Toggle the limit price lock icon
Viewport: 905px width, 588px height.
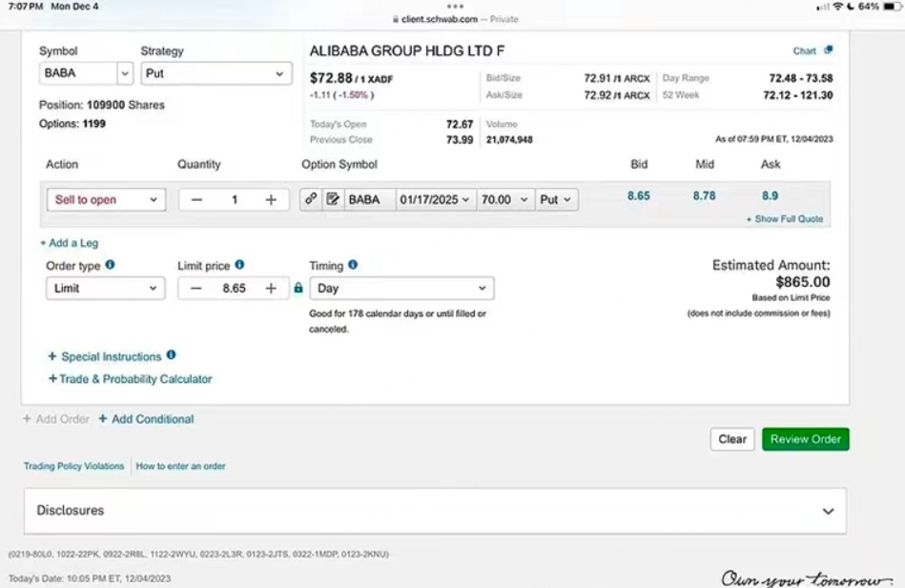tap(298, 288)
